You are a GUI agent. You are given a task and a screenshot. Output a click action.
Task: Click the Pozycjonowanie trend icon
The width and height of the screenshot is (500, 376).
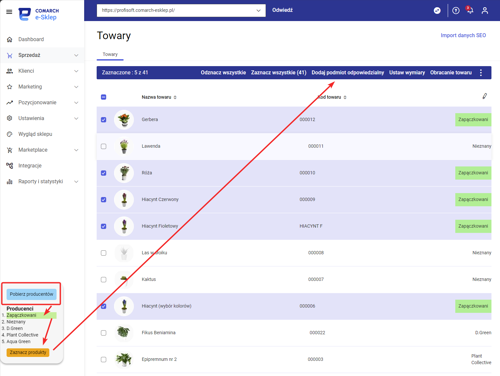[9, 103]
